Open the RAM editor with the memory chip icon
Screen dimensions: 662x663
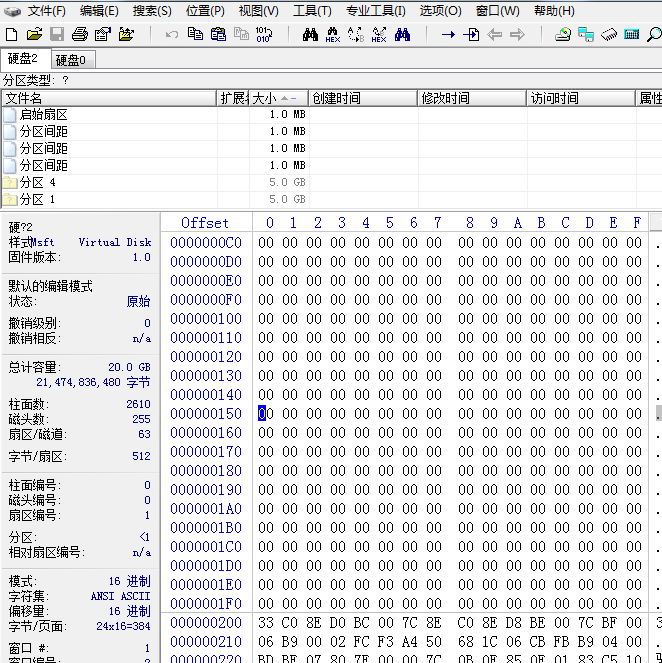(x=609, y=34)
